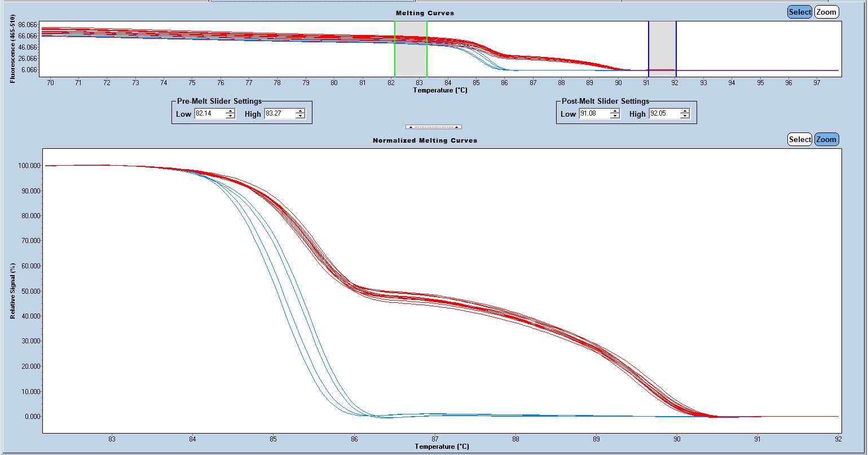Click the right green pre-melt slider line
Image resolution: width=868 pixels, height=455 pixels.
pos(427,48)
